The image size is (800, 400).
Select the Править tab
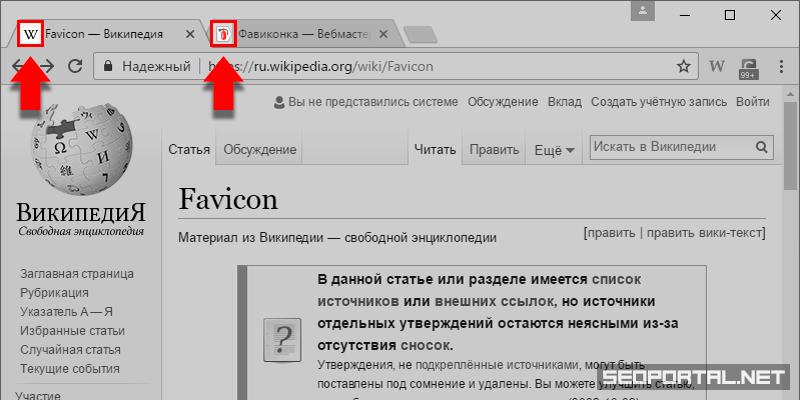click(x=493, y=149)
